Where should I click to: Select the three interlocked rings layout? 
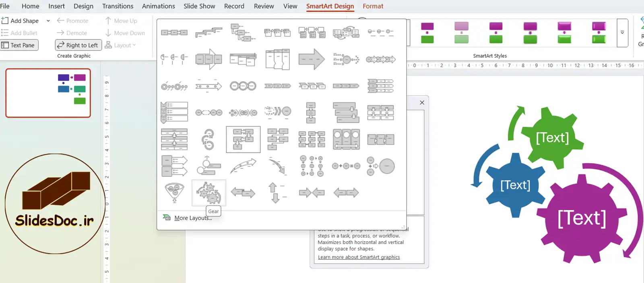pos(243,86)
